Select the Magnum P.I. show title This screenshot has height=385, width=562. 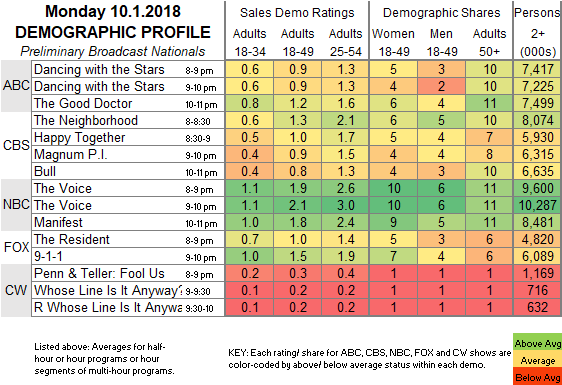click(70, 155)
